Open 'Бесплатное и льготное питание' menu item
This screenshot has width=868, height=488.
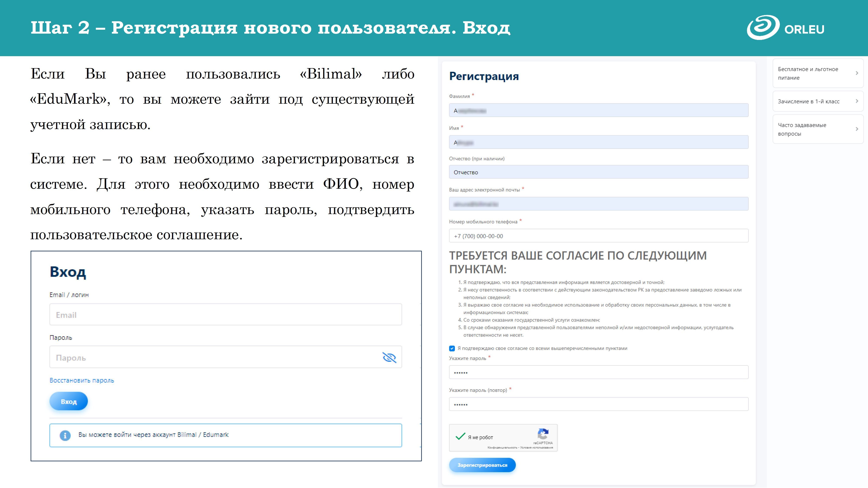(808, 74)
